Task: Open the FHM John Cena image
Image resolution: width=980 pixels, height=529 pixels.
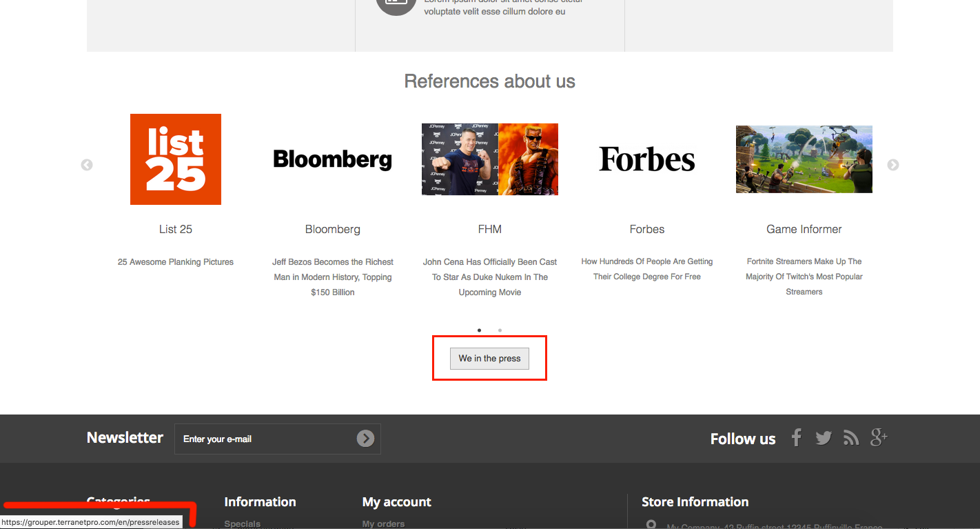Action: click(x=490, y=159)
